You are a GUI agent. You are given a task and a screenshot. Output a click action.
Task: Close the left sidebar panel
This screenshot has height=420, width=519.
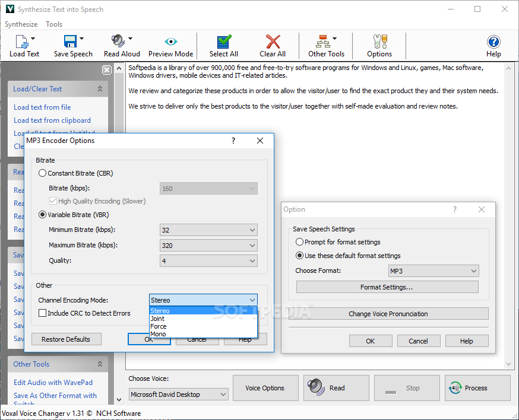click(106, 70)
